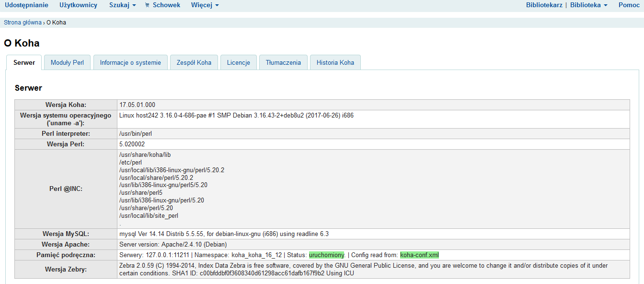Open the Informacje o systemie tab
This screenshot has width=644, height=284.
click(x=130, y=63)
